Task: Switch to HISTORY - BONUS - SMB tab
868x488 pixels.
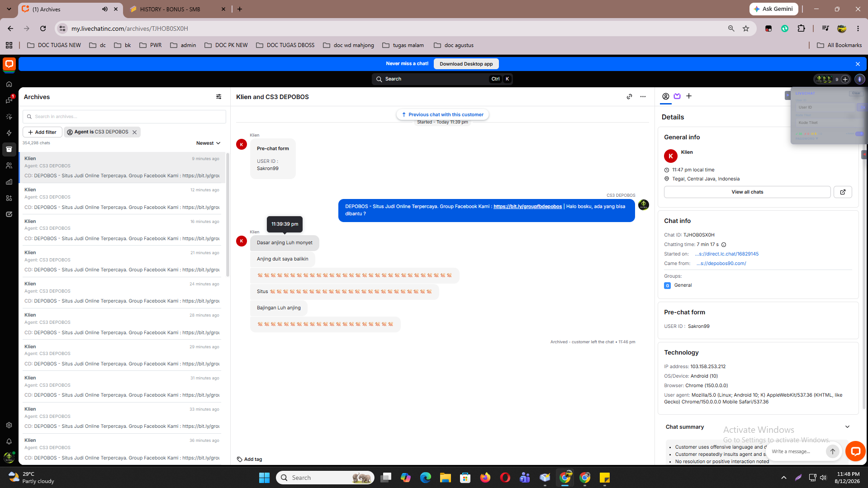Action: point(177,9)
